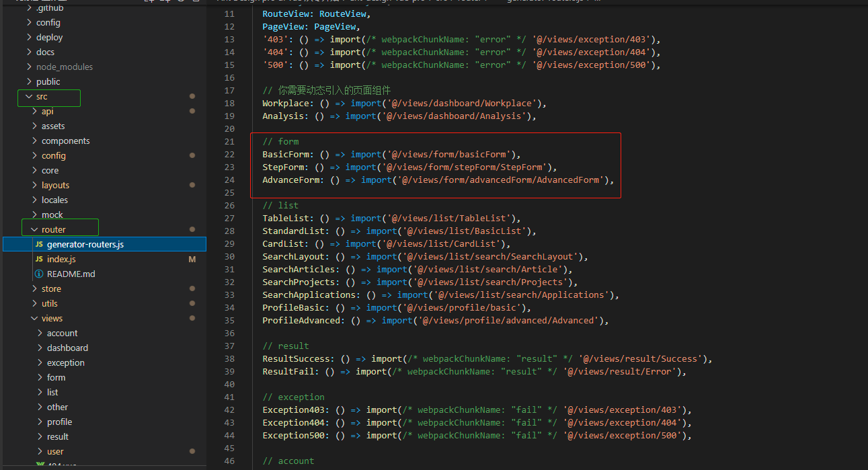Click the JS icon of generator-routers.js
The width and height of the screenshot is (868, 470).
pos(39,244)
